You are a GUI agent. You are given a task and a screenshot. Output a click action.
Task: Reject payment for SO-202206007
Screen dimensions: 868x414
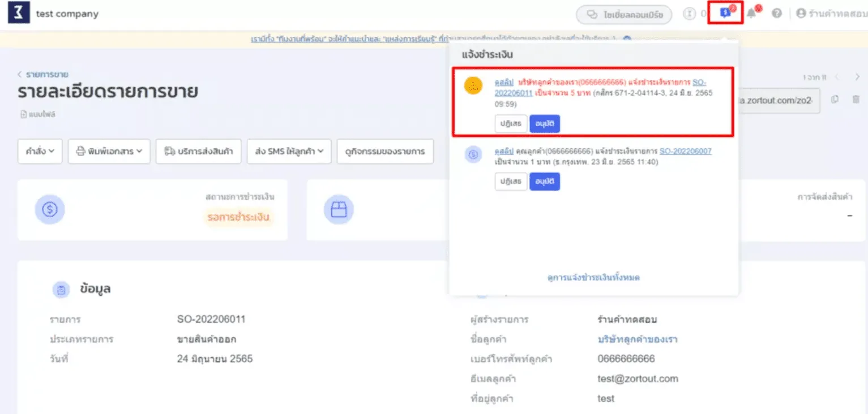(511, 182)
